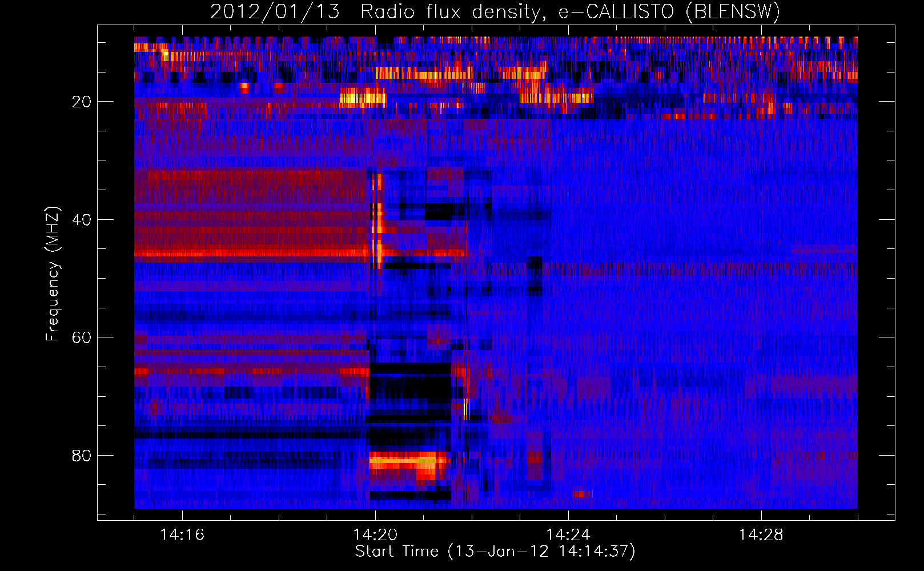Click the 14:20 time tick label

coord(375,534)
